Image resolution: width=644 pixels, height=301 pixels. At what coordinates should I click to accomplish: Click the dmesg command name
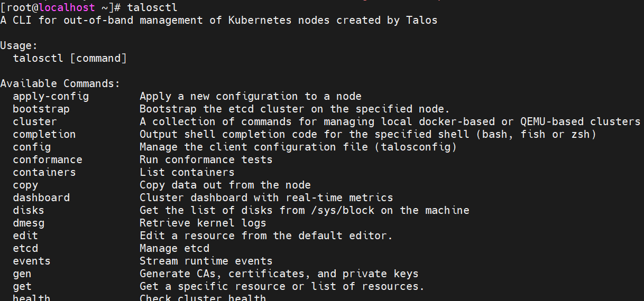(x=29, y=223)
